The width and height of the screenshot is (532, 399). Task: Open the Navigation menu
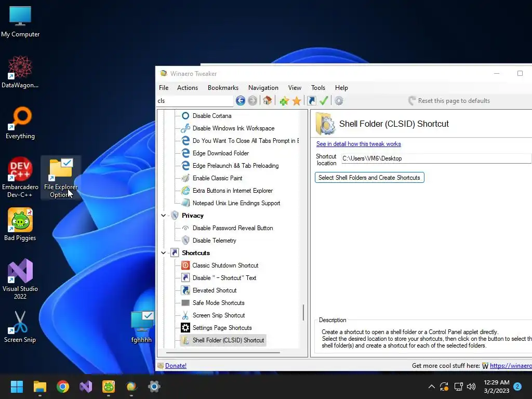coord(263,87)
